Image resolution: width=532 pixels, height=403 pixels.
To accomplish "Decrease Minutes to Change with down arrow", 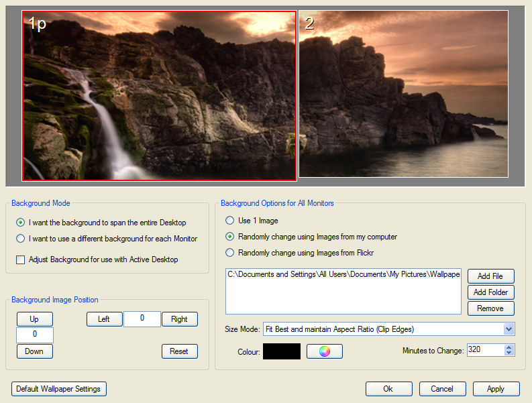I will [x=509, y=353].
